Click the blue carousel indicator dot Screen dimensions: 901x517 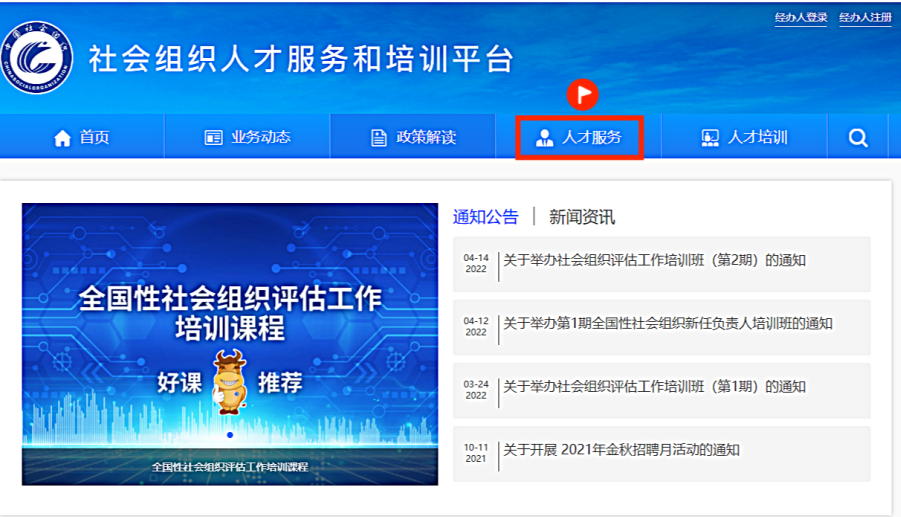(230, 435)
